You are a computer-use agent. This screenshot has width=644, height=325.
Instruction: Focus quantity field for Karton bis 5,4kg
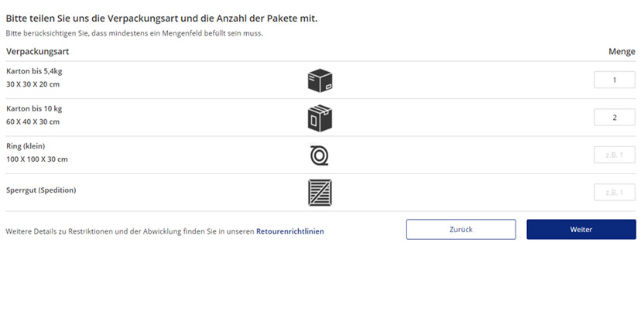(615, 80)
